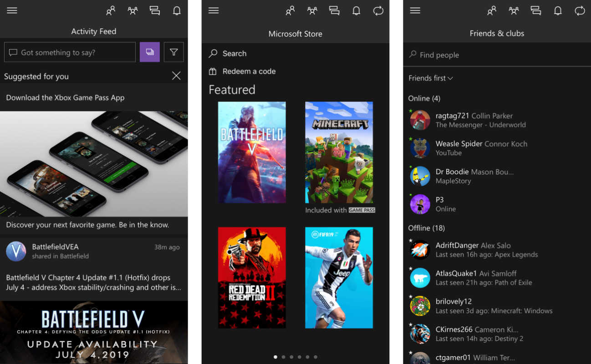Open BattlefieldVEA avatar in feed
Image resolution: width=591 pixels, height=364 pixels.
click(x=16, y=251)
